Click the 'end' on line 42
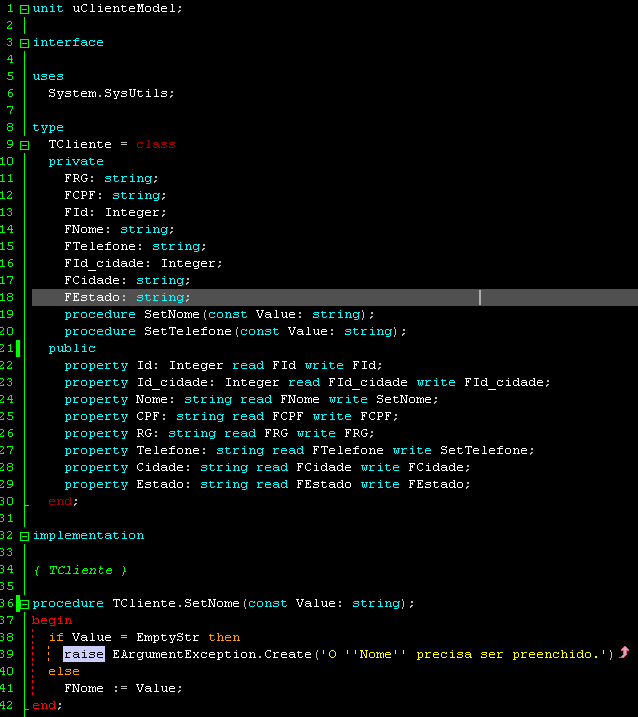The width and height of the screenshot is (638, 717). click(x=44, y=706)
